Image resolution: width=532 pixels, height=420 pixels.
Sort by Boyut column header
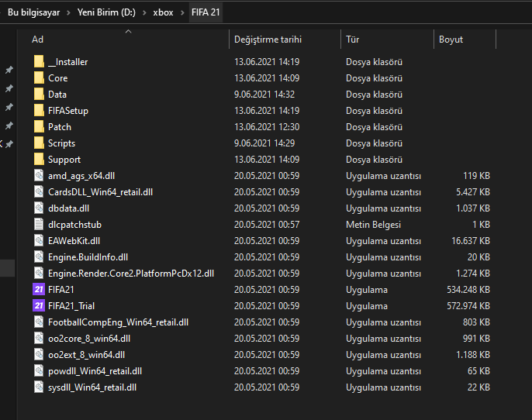coord(451,40)
